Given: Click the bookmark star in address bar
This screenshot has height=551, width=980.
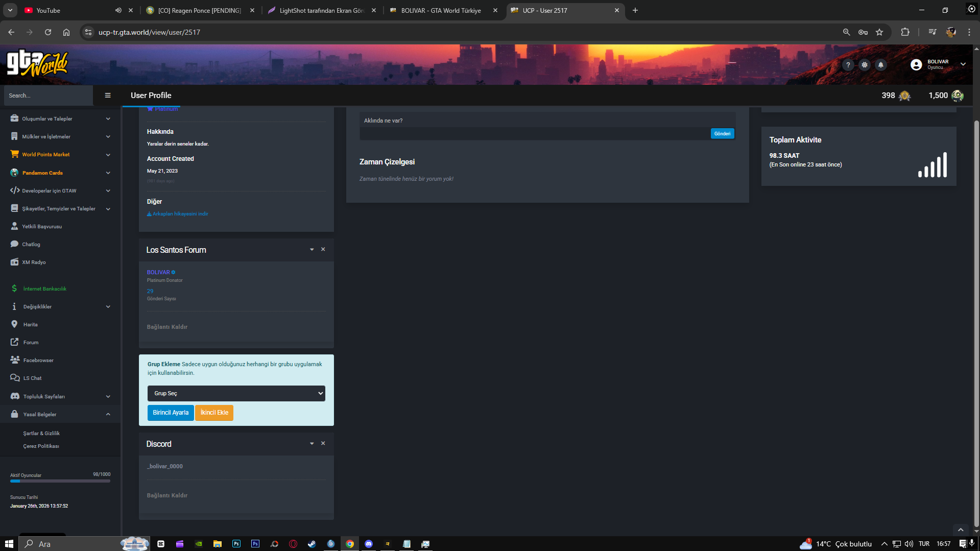Looking at the screenshot, I should pos(879,32).
